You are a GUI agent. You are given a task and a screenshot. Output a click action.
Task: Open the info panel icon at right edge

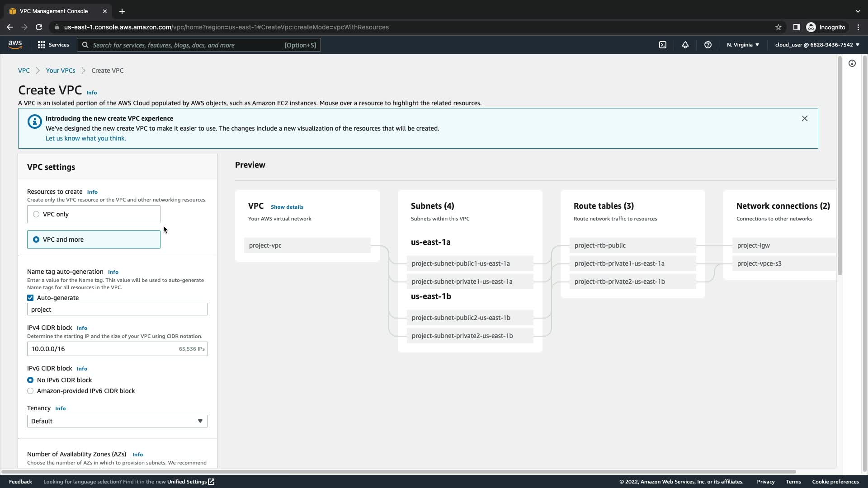pyautogui.click(x=852, y=63)
